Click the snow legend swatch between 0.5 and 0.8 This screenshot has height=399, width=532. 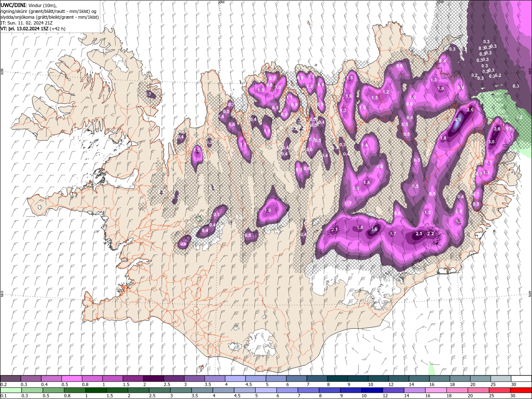tap(72, 379)
